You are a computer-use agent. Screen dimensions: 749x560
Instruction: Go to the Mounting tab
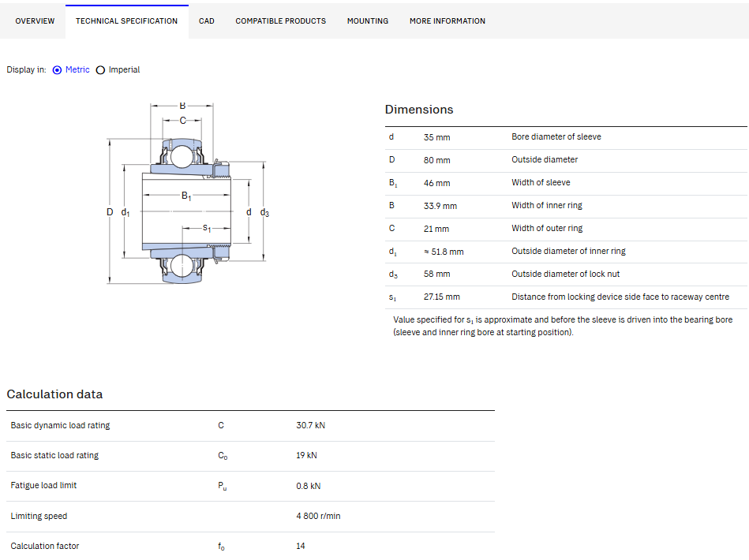tap(367, 21)
